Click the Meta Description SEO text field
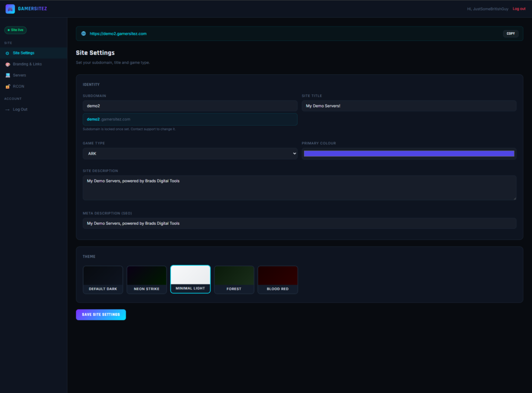The width and height of the screenshot is (532, 393). pyautogui.click(x=299, y=223)
